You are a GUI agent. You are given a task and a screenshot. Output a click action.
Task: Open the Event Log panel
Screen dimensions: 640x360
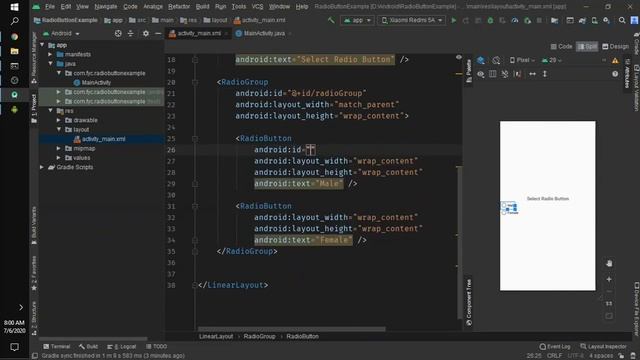[555, 347]
